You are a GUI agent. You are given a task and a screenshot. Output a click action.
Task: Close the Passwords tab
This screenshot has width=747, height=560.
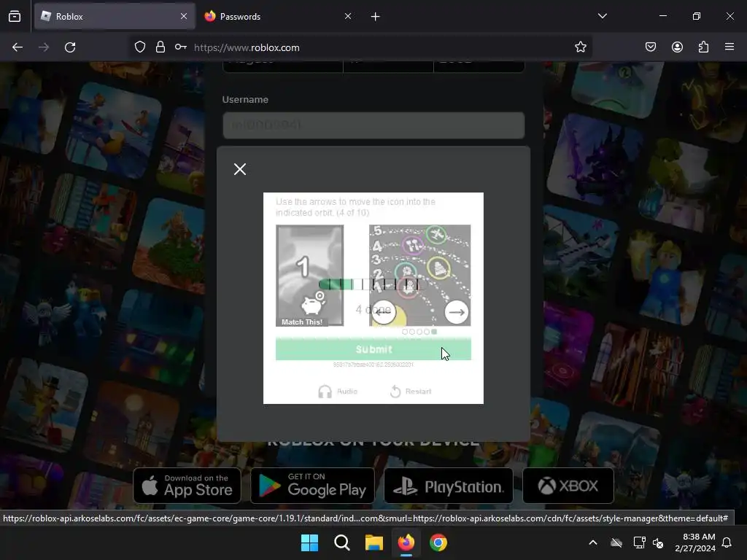(x=348, y=16)
